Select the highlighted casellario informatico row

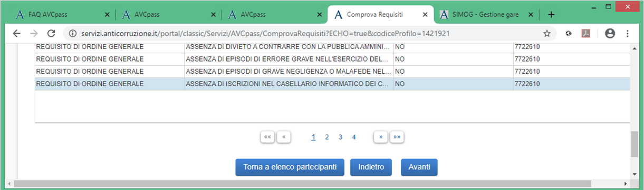[332, 84]
